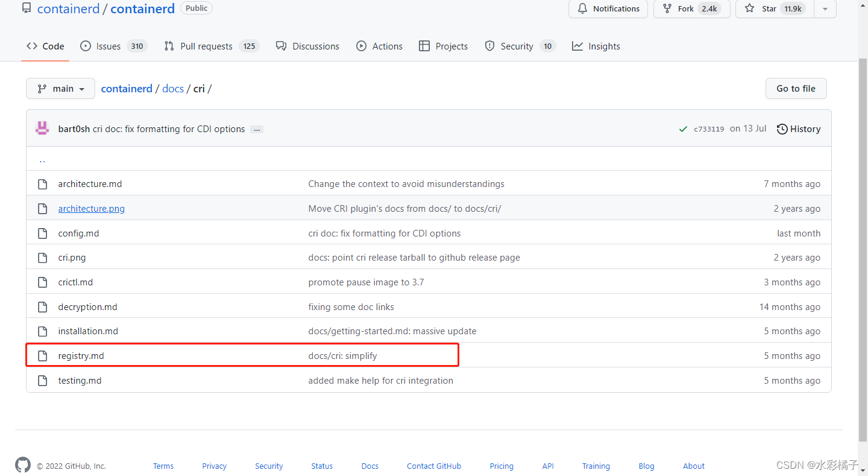Click the Go to file button
Image resolution: width=868 pixels, height=476 pixels.
coord(796,89)
